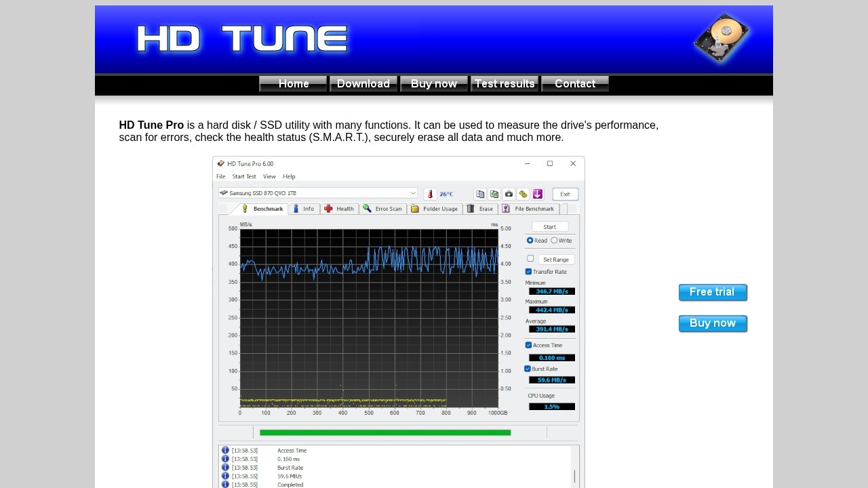Select the Write radio button
The width and height of the screenshot is (868, 488).
(554, 241)
